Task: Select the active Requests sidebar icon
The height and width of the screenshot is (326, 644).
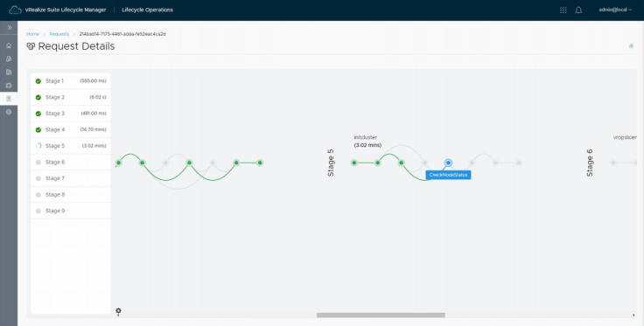Action: click(9, 99)
